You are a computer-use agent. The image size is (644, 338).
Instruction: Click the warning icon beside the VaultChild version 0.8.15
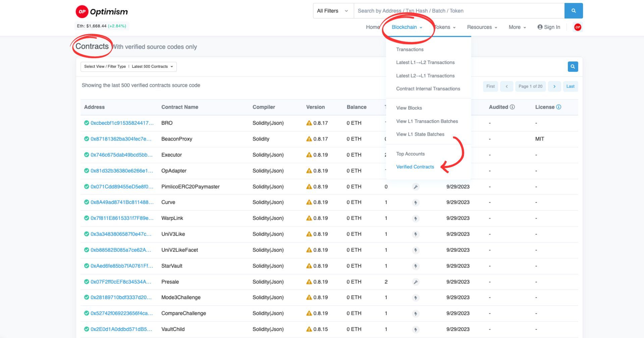309,329
